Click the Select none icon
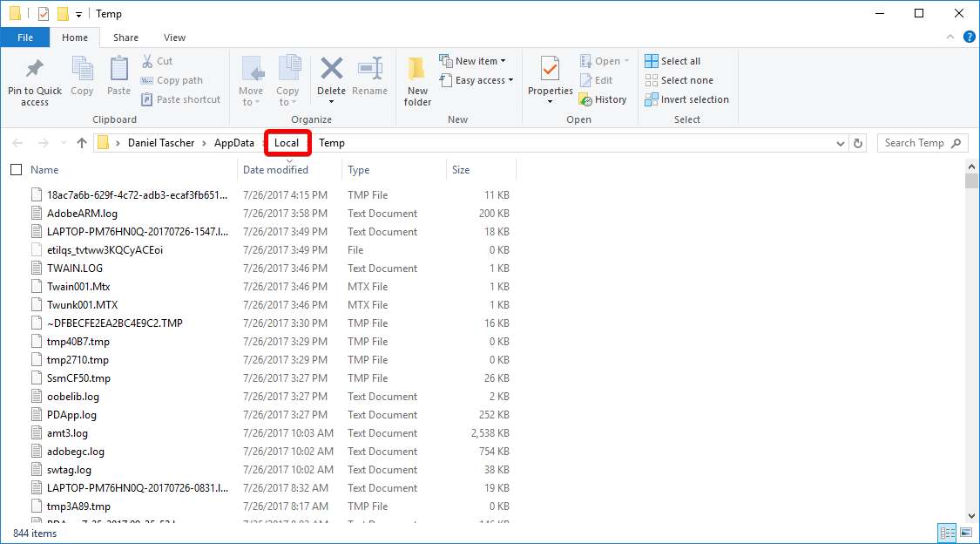The height and width of the screenshot is (544, 980). pyautogui.click(x=652, y=80)
